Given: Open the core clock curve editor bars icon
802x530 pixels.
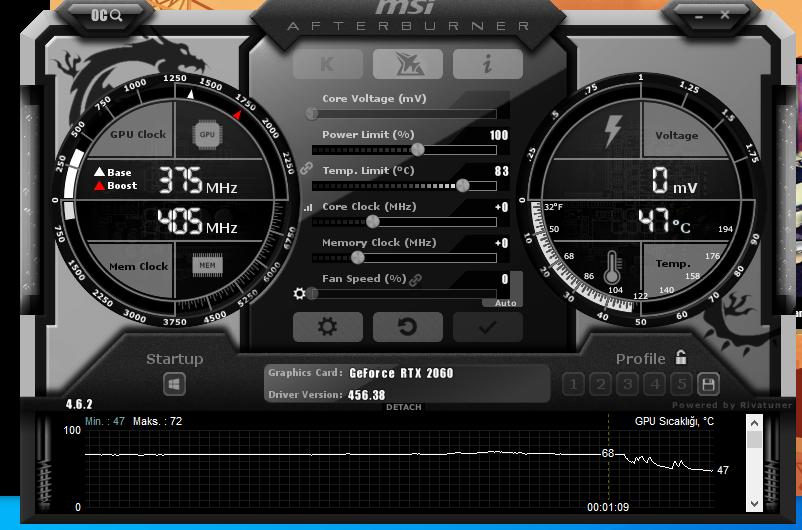Looking at the screenshot, I should 307,208.
